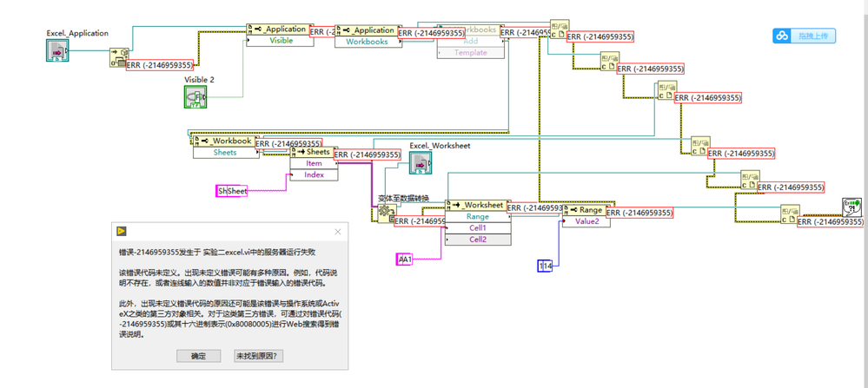Select the Excel._Application automation refnum icon
868x388 pixels.
[x=57, y=50]
